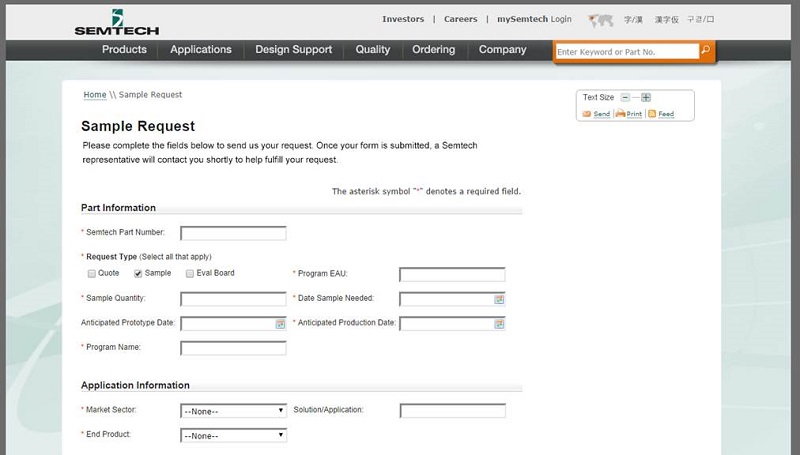Image resolution: width=800 pixels, height=455 pixels.
Task: Open the Company menu
Action: tap(502, 49)
